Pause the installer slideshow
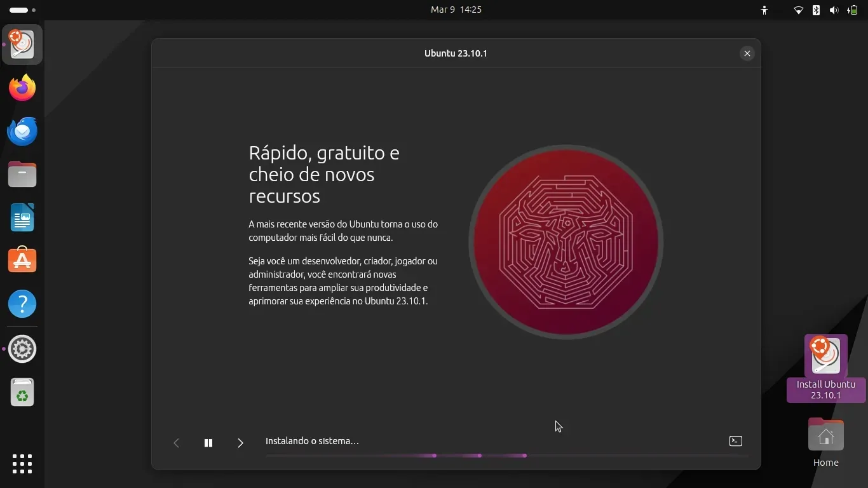Viewport: 868px width, 488px height. 208,443
